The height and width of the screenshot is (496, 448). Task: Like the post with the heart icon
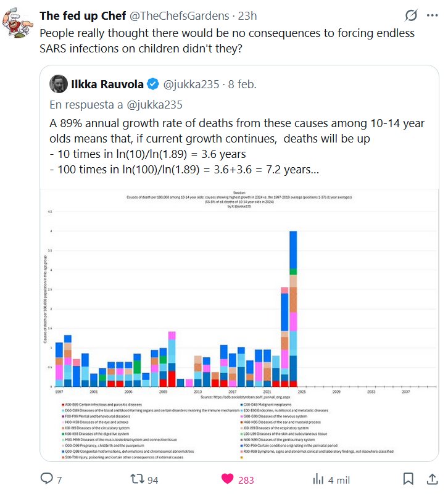click(x=228, y=479)
